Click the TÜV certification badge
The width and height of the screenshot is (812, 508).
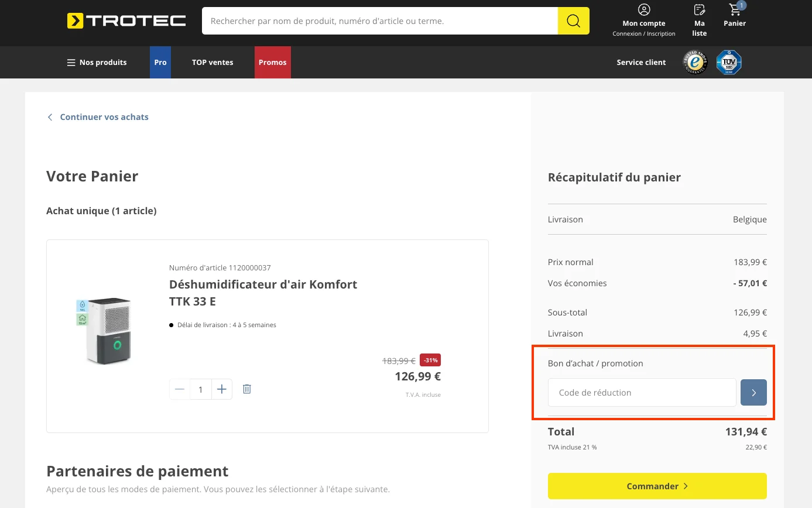point(728,62)
